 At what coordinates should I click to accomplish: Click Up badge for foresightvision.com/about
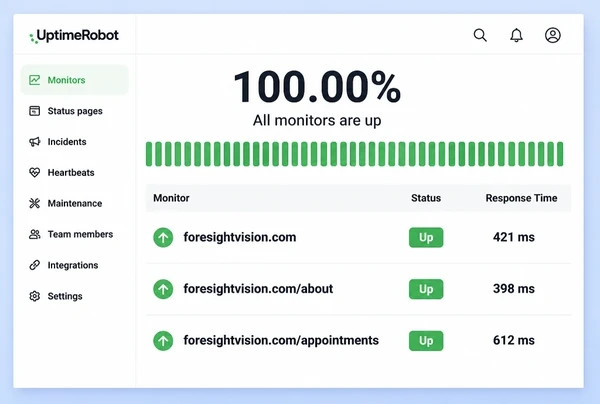click(426, 289)
